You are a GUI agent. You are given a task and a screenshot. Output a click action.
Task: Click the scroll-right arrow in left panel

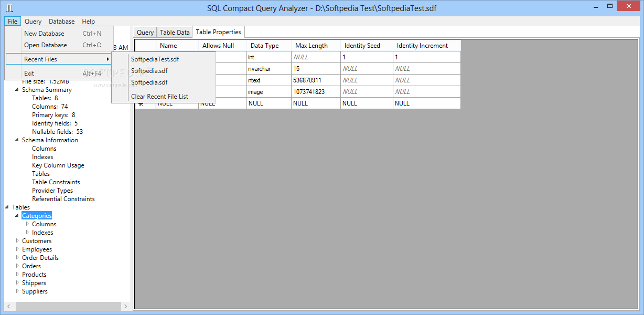pyautogui.click(x=125, y=306)
